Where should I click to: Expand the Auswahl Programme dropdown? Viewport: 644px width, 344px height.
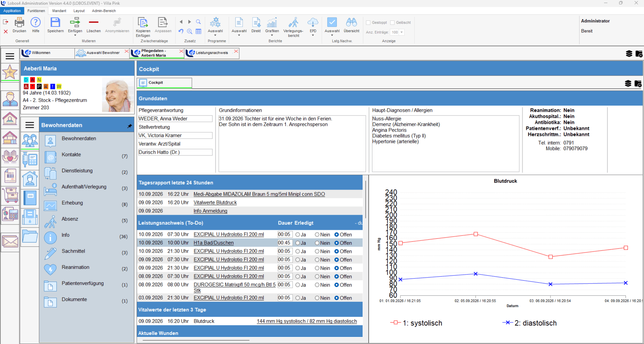click(x=215, y=35)
